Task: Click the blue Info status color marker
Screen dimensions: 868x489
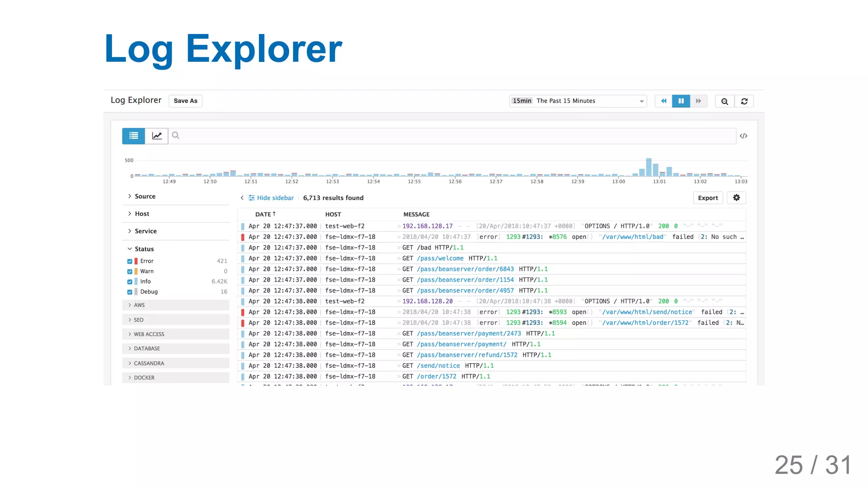Action: coord(136,281)
